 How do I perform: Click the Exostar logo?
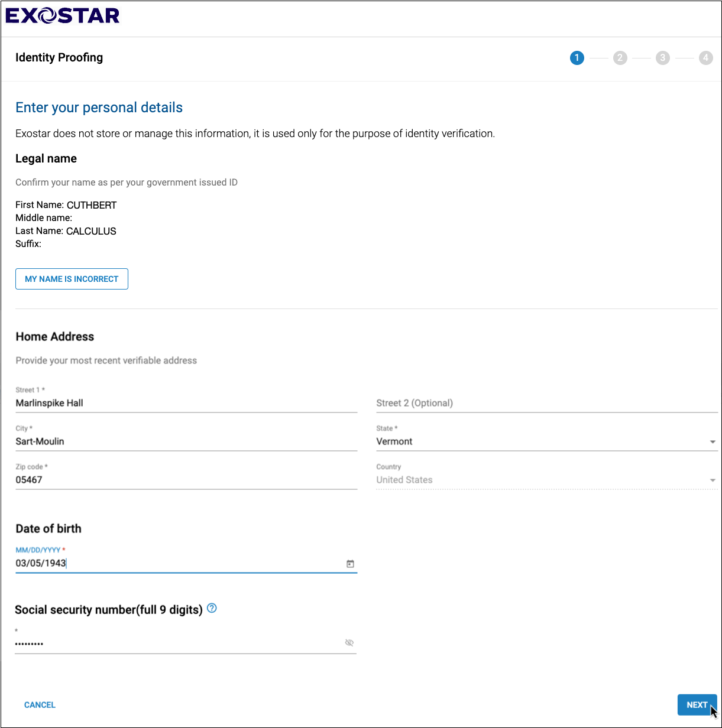63,15
